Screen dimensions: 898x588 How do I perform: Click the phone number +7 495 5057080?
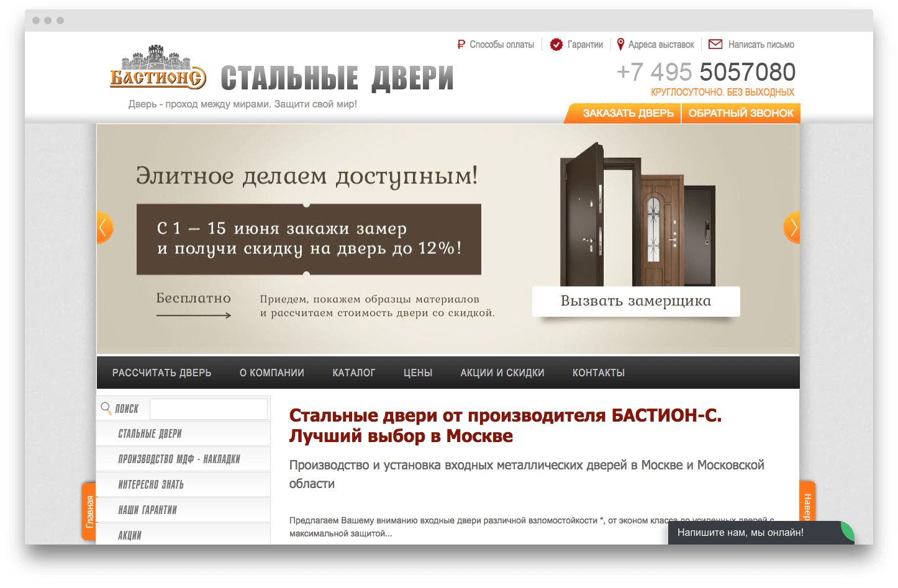point(705,72)
